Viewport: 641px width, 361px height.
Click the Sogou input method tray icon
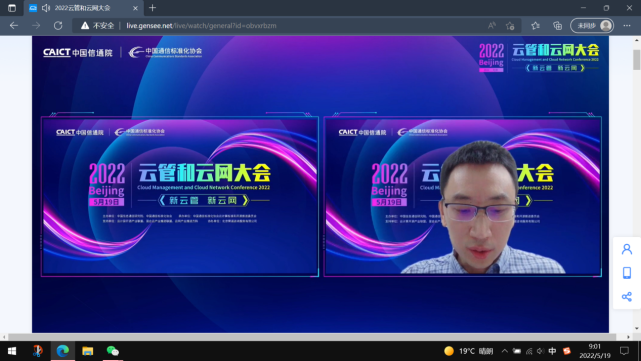click(x=567, y=351)
